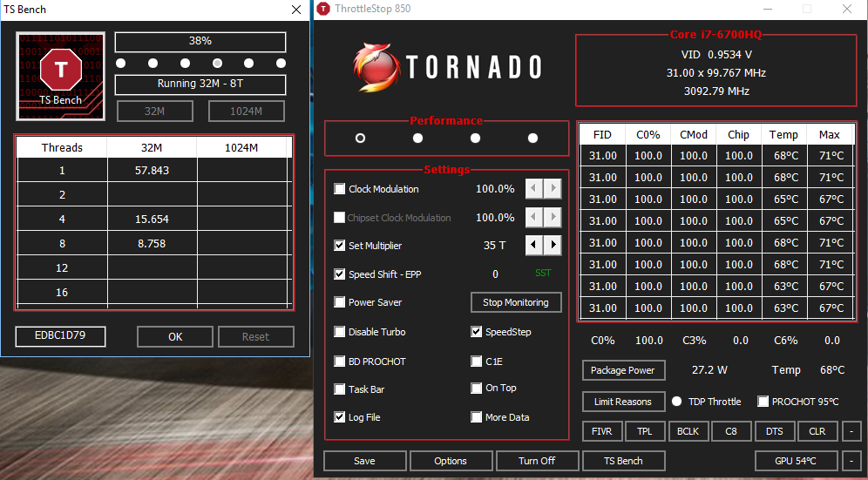Enable the On Top checkbox
The height and width of the screenshot is (480, 868).
476,389
